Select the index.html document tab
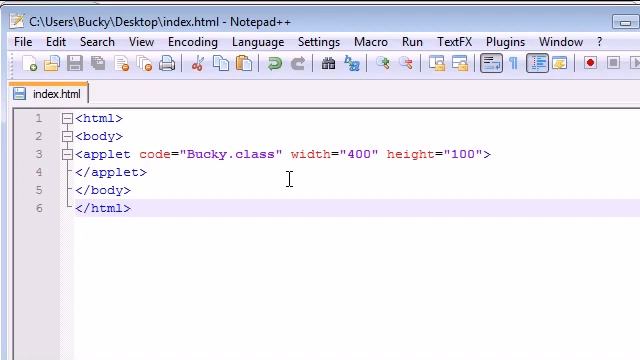Image resolution: width=640 pixels, height=360 pixels. click(x=49, y=94)
